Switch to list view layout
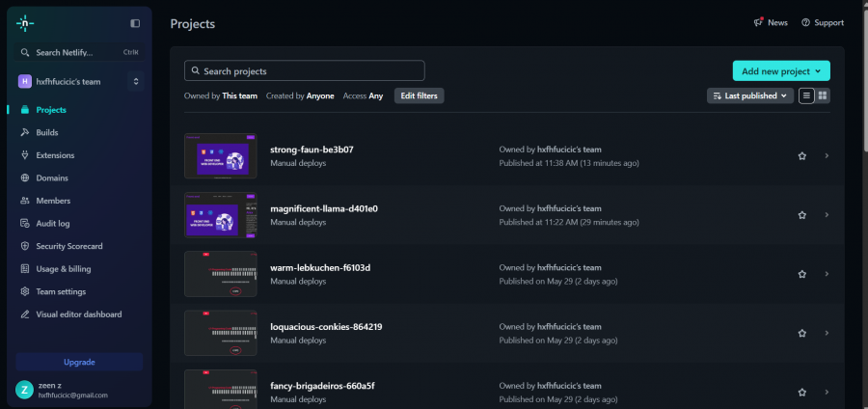This screenshot has width=868, height=409. click(x=806, y=95)
